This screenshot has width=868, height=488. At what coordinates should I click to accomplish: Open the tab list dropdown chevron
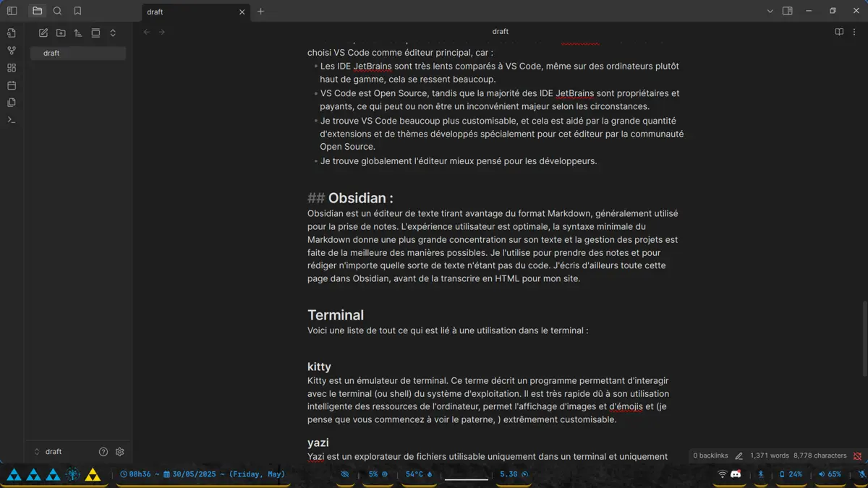tap(770, 12)
